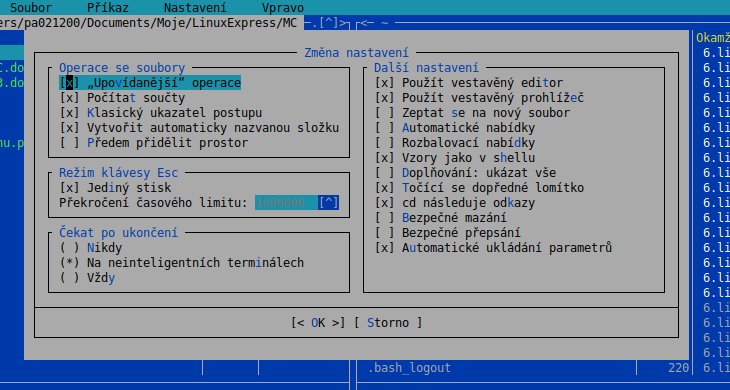Viewport: 730px width, 390px height.
Task: Enable Automatické nabídky checkbox
Action: tap(455, 128)
